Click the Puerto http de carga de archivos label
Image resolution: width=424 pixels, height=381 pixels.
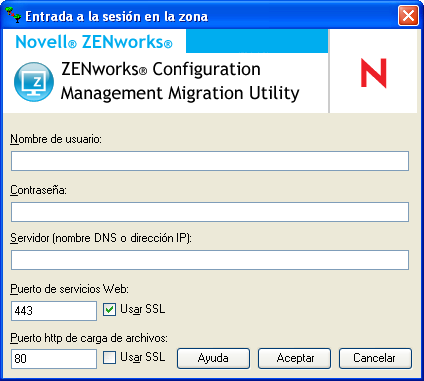point(89,338)
